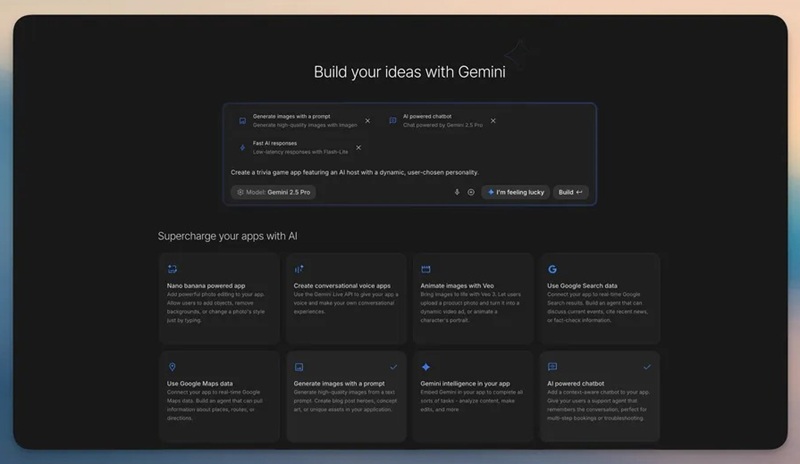
Task: Open the Model: Gemini 2.5 Pro selector
Action: [x=273, y=192]
